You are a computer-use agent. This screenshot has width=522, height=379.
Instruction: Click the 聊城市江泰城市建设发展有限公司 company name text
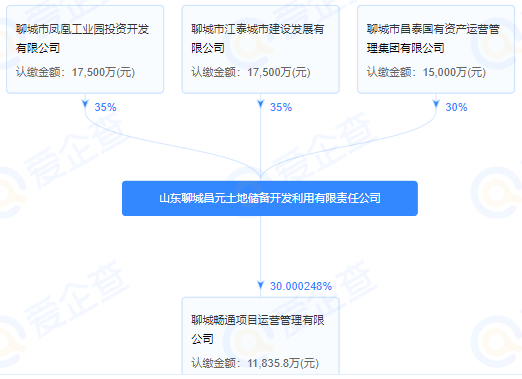click(258, 38)
